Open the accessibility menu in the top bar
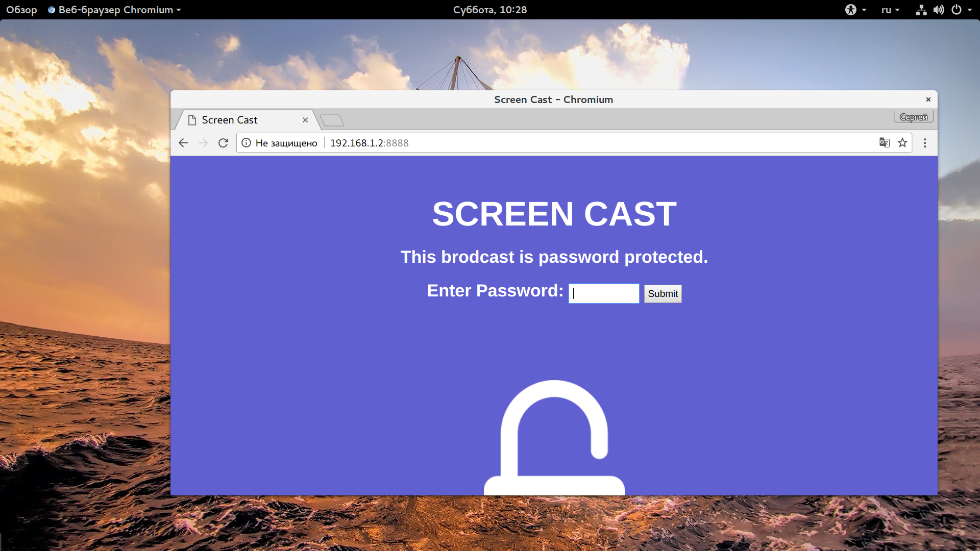The width and height of the screenshot is (980, 551). (855, 10)
